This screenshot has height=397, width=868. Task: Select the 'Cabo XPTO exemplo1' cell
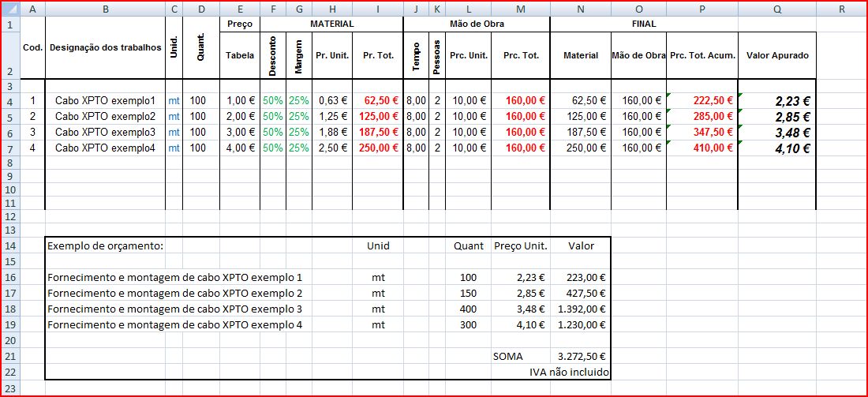pos(105,101)
